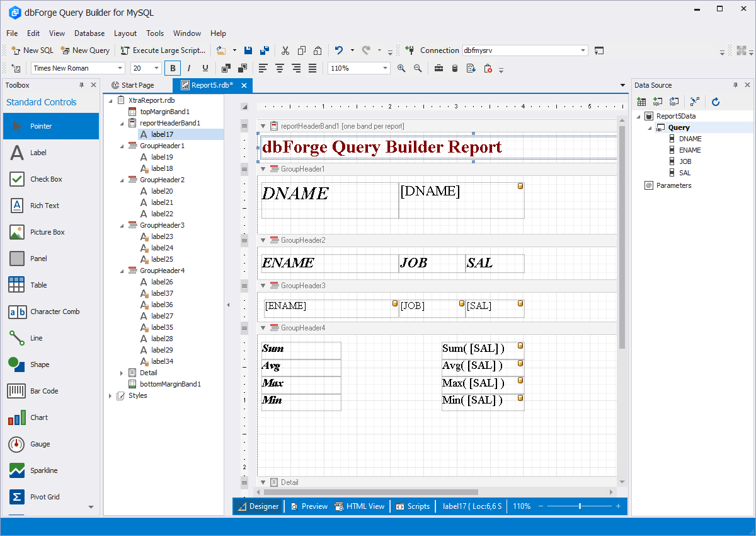Open the font size dropdown showing 20
This screenshot has width=756, height=536.
pos(146,68)
